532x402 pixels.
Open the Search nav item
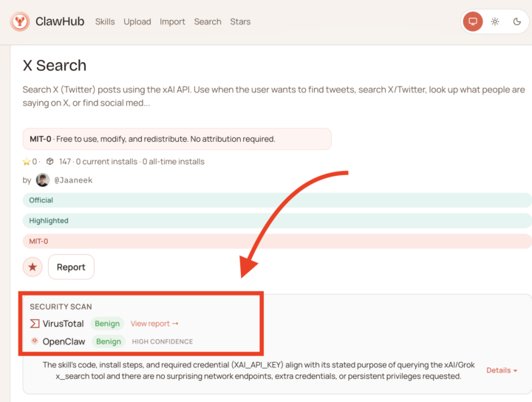[x=208, y=21]
